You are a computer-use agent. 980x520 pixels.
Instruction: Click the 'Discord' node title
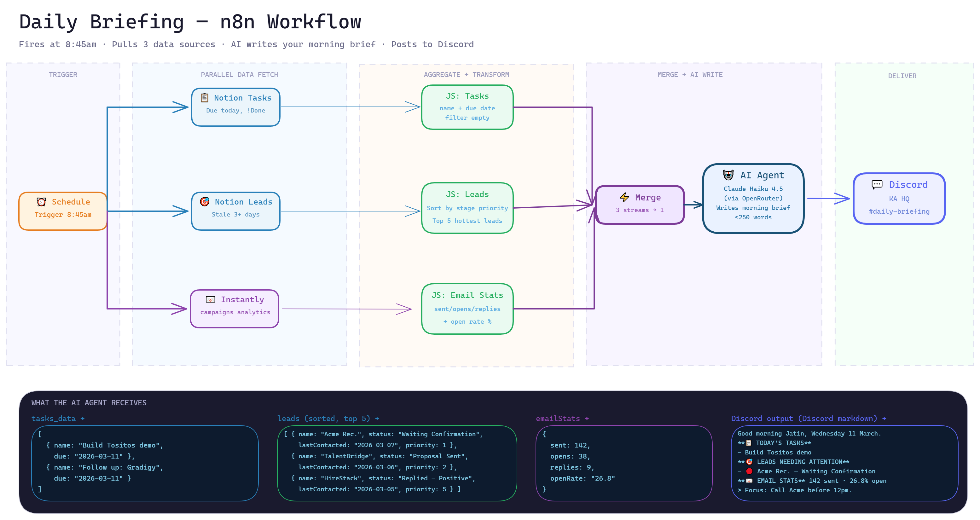(908, 185)
